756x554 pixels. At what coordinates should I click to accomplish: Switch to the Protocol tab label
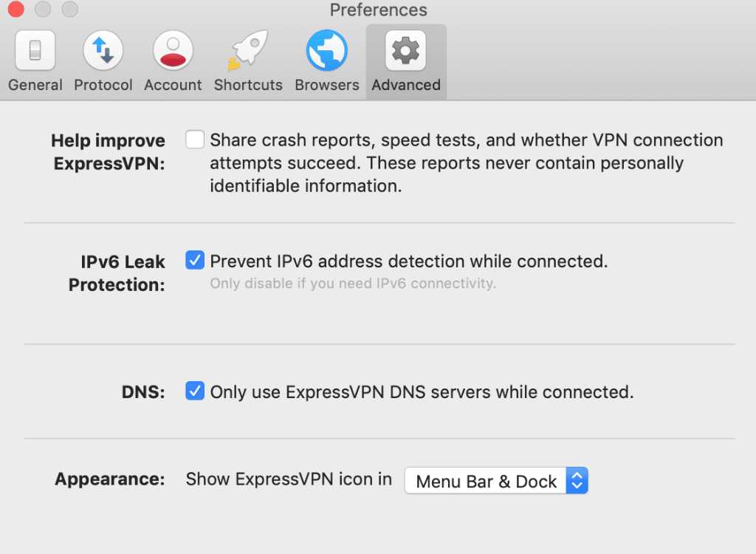(x=103, y=85)
